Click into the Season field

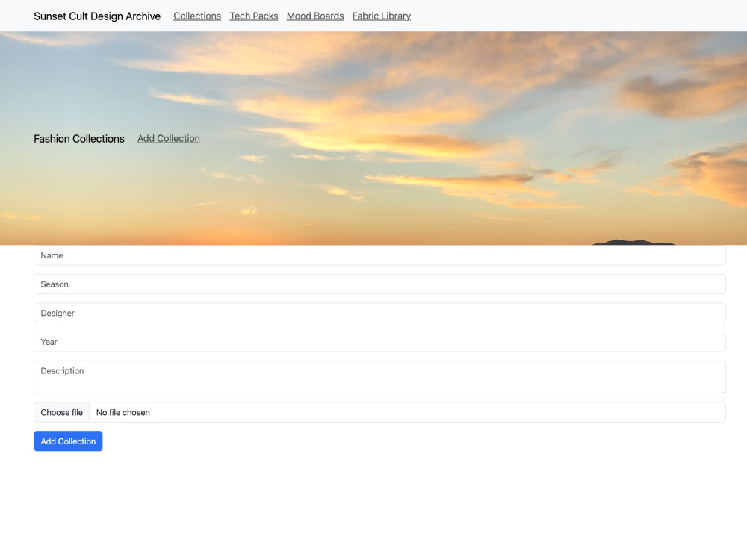[x=379, y=284]
